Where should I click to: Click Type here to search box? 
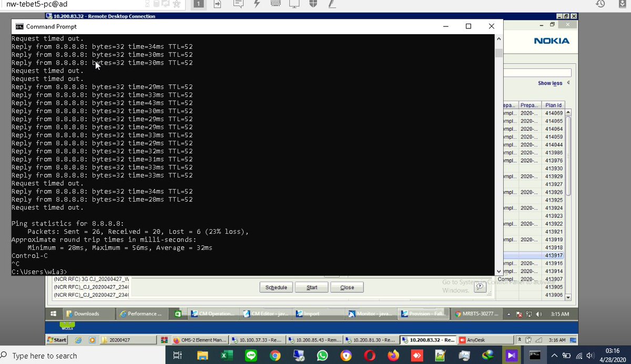click(x=84, y=356)
